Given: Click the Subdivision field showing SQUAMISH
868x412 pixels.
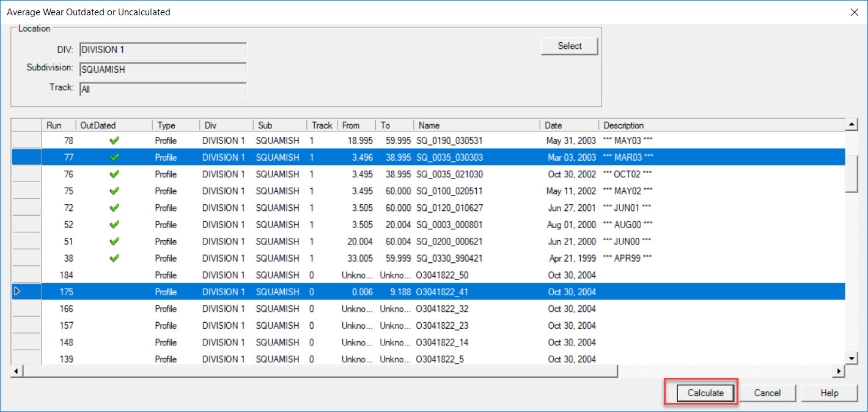Looking at the screenshot, I should 163,70.
